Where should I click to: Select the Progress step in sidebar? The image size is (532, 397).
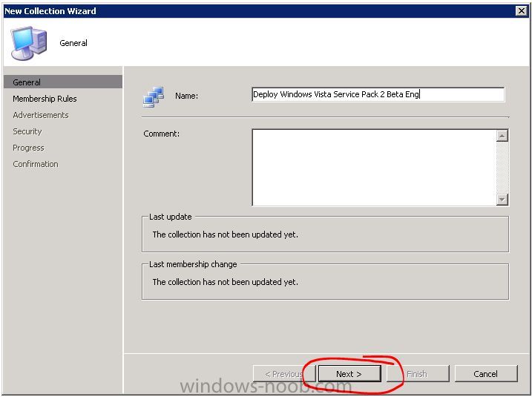28,148
